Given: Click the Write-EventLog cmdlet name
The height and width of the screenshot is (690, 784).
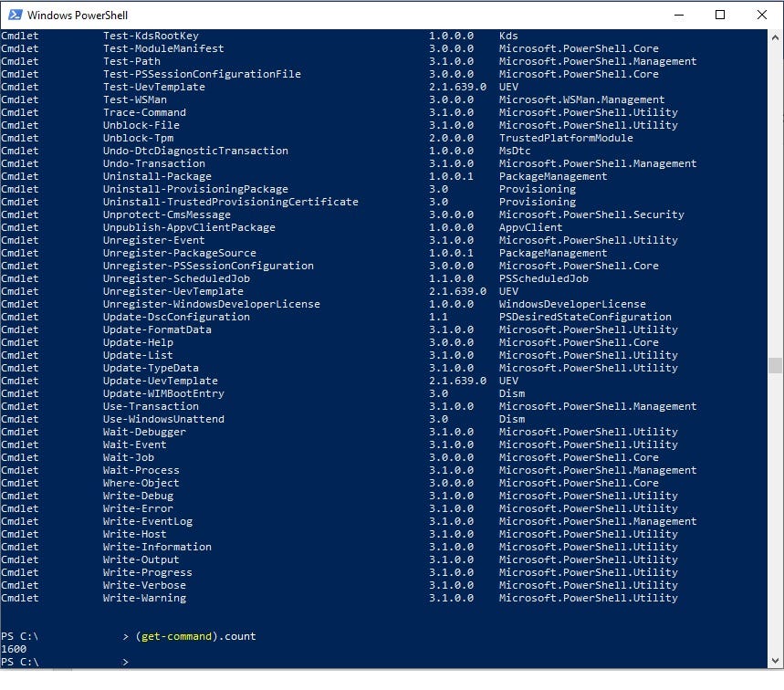Looking at the screenshot, I should [x=148, y=521].
